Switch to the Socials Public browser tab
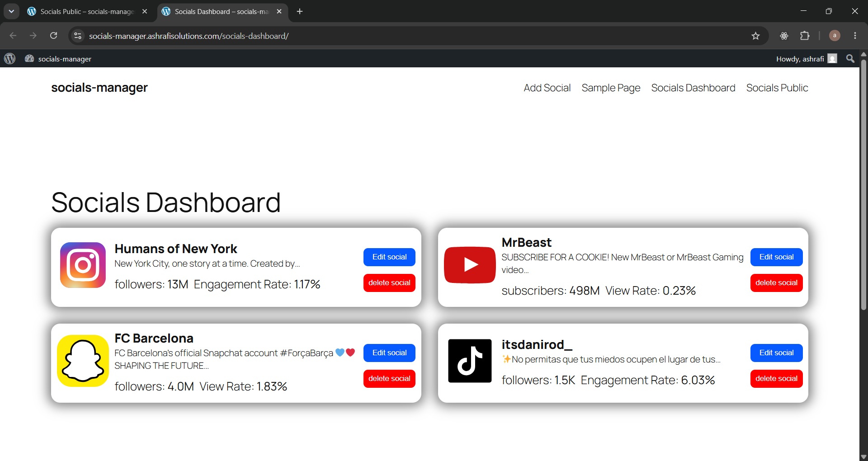 (87, 11)
